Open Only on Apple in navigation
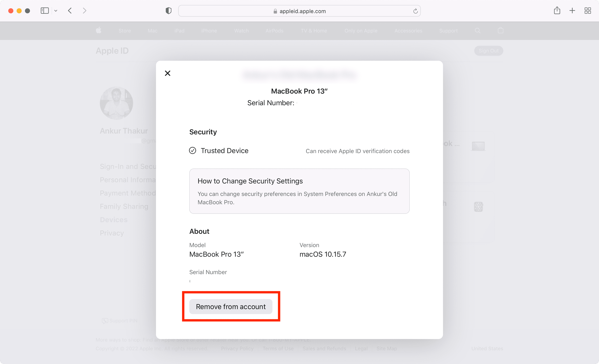599x364 pixels. [361, 31]
